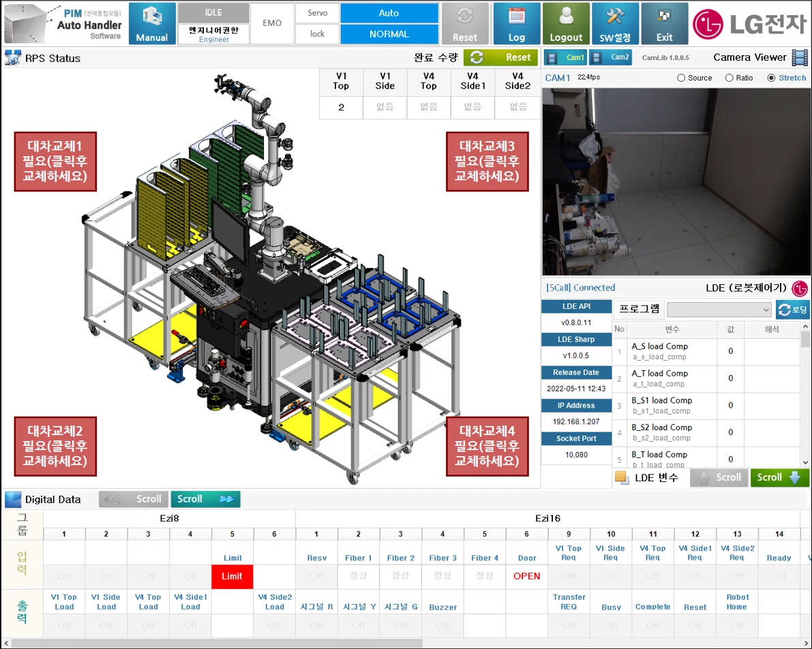Click the LDE variable list vertical scrollbar
This screenshot has height=649, width=812.
805,394
